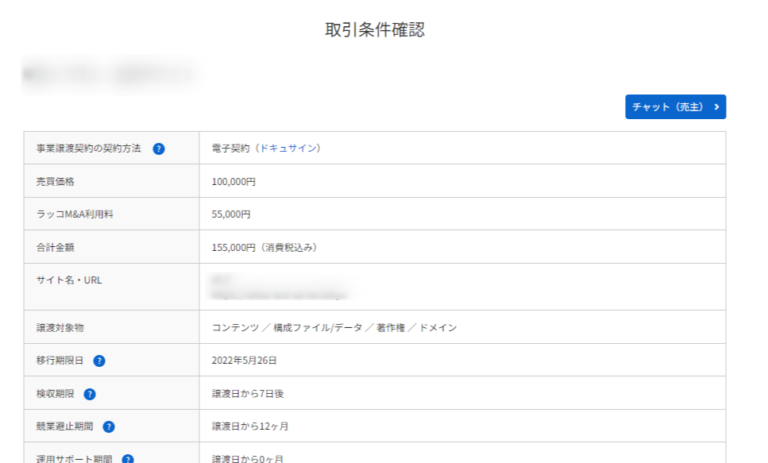Select the 売買価格 row label
Viewport: 768px width, 463px height.
55,181
